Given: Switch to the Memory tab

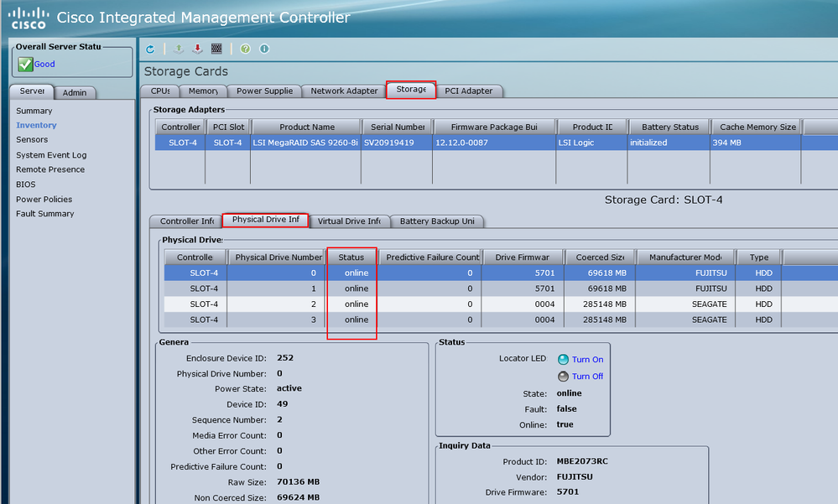Looking at the screenshot, I should point(203,91).
